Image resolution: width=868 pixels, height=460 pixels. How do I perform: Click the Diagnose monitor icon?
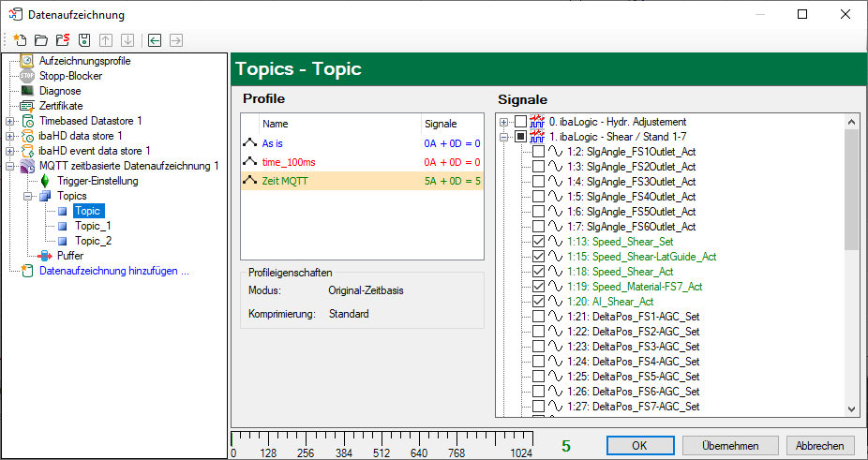(27, 91)
